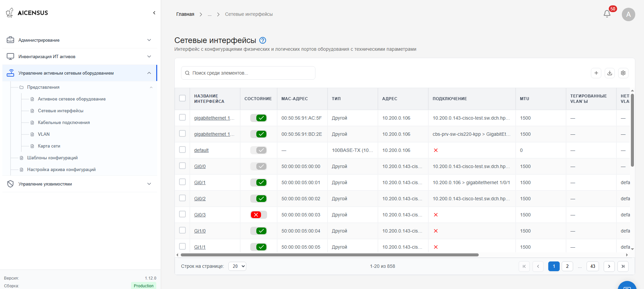Go to next page arrow
Viewport: 644px width, 289px height.
609,266
